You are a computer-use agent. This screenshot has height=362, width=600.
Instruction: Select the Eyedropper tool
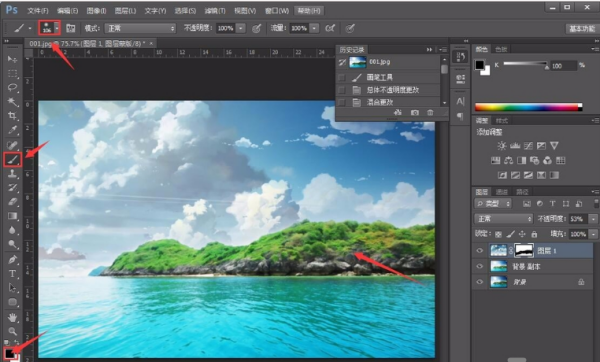pos(13,130)
